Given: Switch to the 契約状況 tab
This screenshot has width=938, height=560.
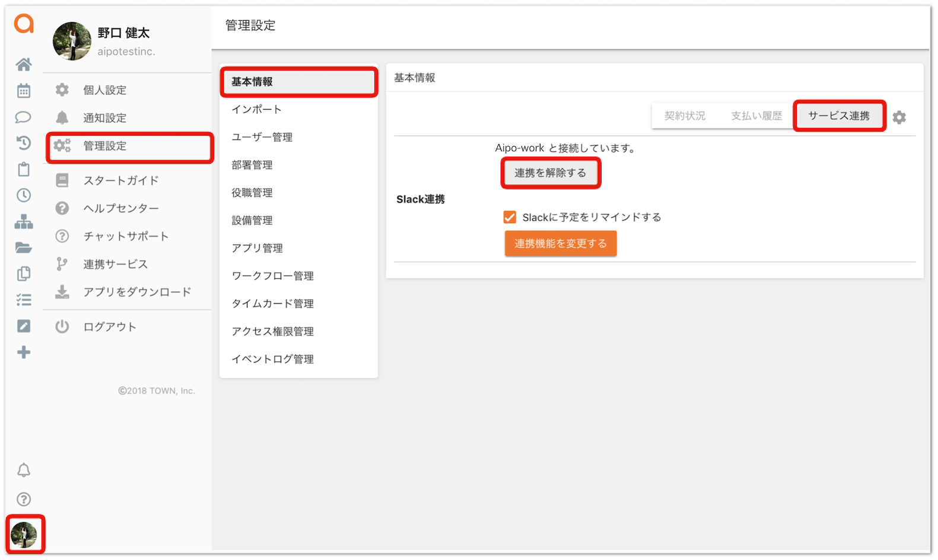Looking at the screenshot, I should [x=685, y=116].
